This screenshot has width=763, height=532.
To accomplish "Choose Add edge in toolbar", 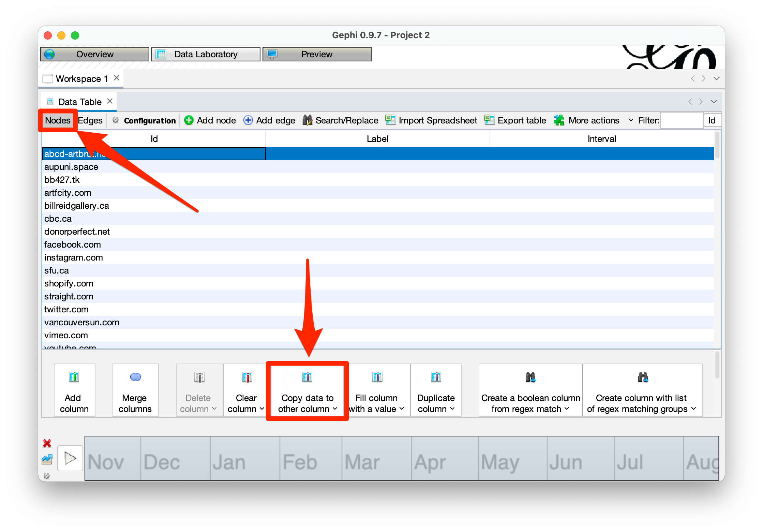I will 276,120.
